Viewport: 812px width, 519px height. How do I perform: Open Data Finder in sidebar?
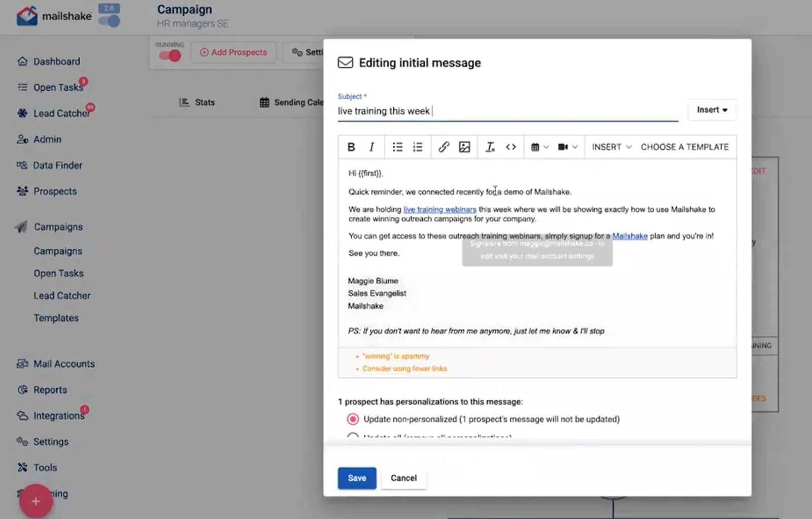[x=57, y=165]
